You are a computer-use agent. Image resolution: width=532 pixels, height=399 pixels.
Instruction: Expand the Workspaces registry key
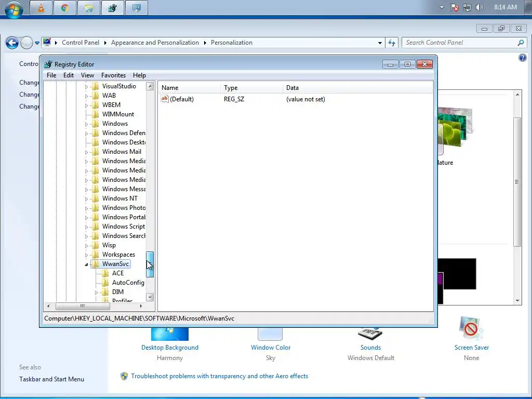point(86,255)
